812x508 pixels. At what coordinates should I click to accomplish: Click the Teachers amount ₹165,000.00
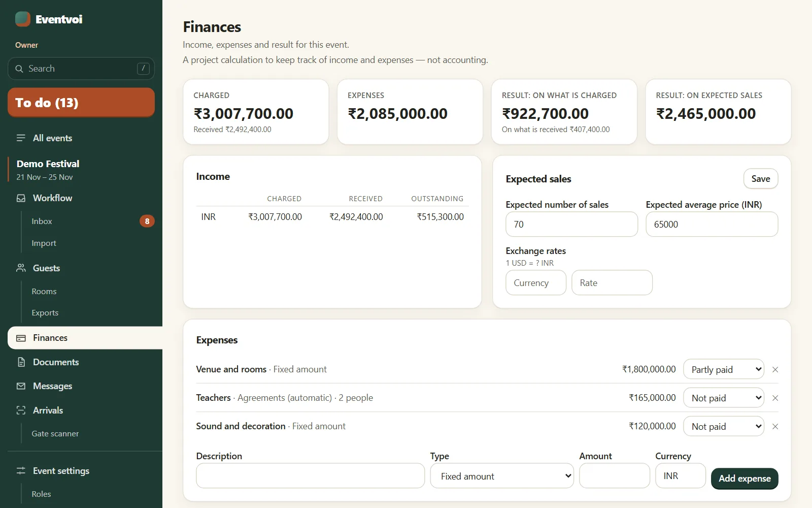pyautogui.click(x=652, y=398)
